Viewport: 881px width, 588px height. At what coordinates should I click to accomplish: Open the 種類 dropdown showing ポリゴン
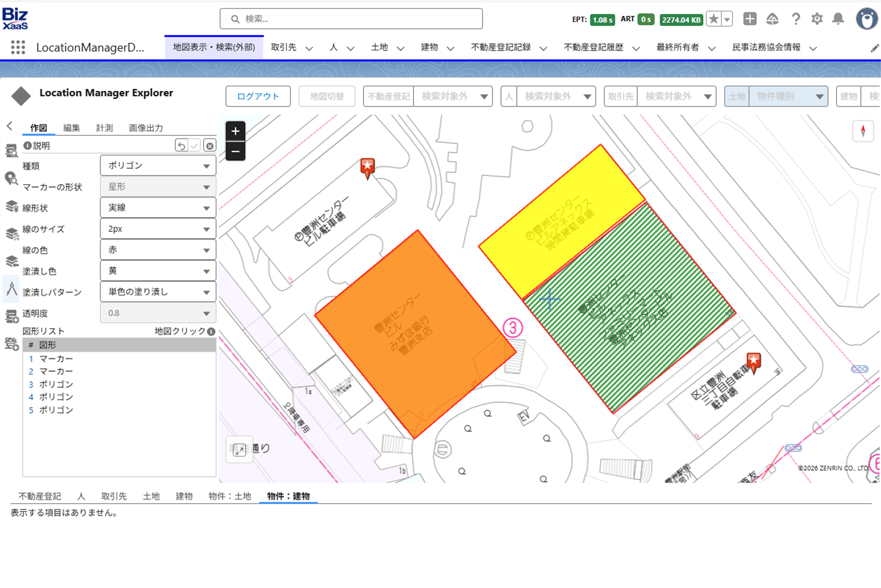coord(158,166)
